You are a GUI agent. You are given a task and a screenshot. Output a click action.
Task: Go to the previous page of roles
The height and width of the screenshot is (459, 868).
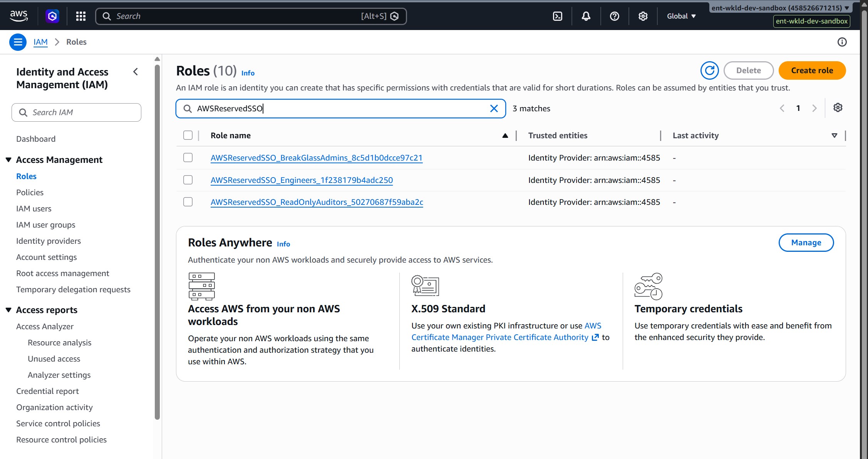782,108
